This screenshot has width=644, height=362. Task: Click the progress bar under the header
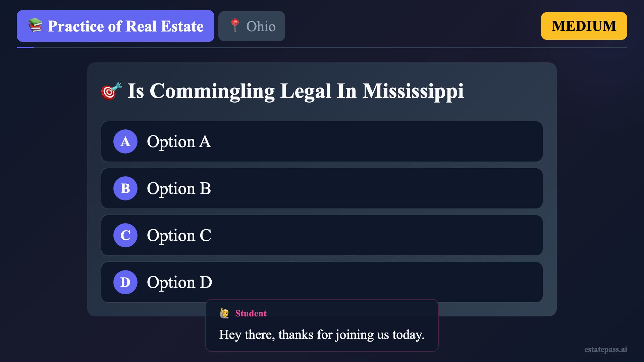[322, 48]
